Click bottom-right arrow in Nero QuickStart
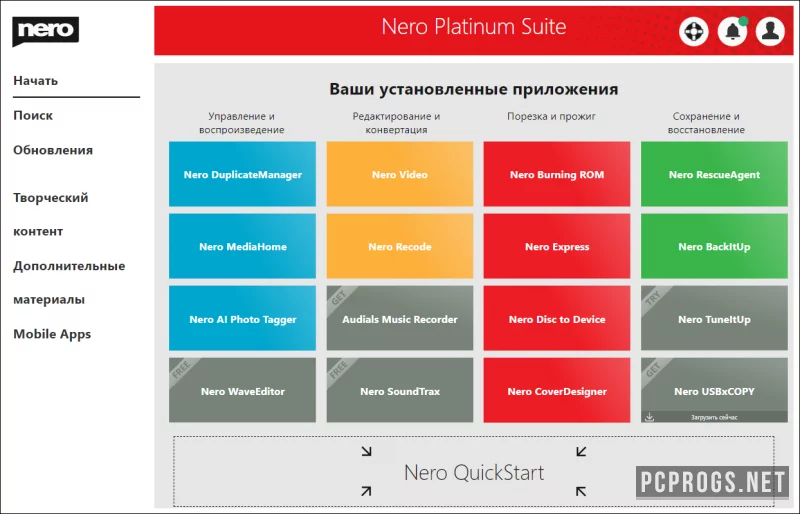Viewport: 800px width, 514px height. (581, 491)
